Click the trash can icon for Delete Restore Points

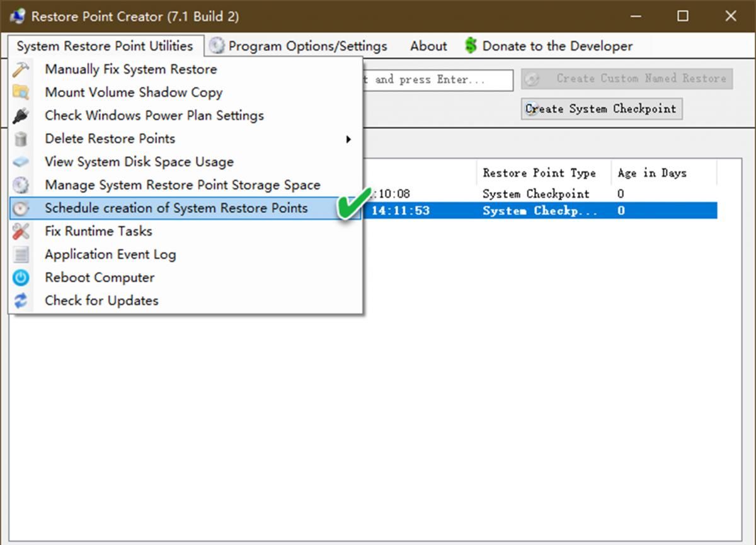point(21,139)
